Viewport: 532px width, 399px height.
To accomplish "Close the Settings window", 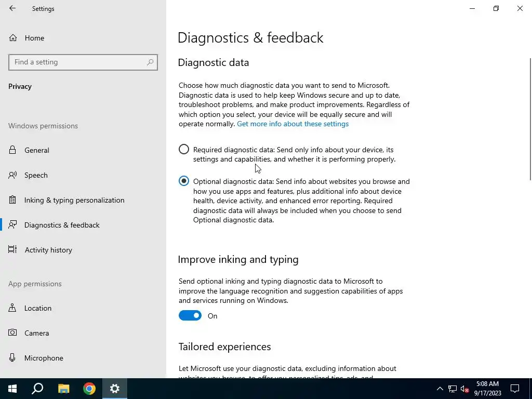I will point(520,8).
